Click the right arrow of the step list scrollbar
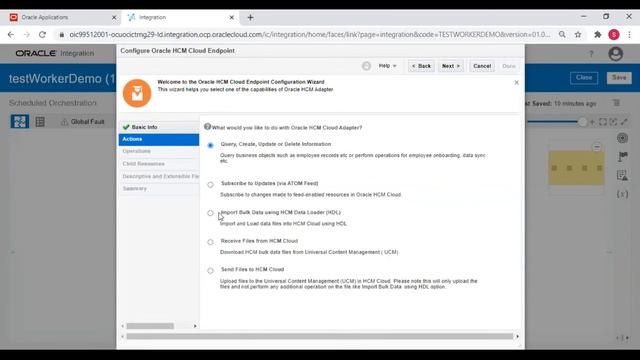640x360 pixels. click(195, 326)
